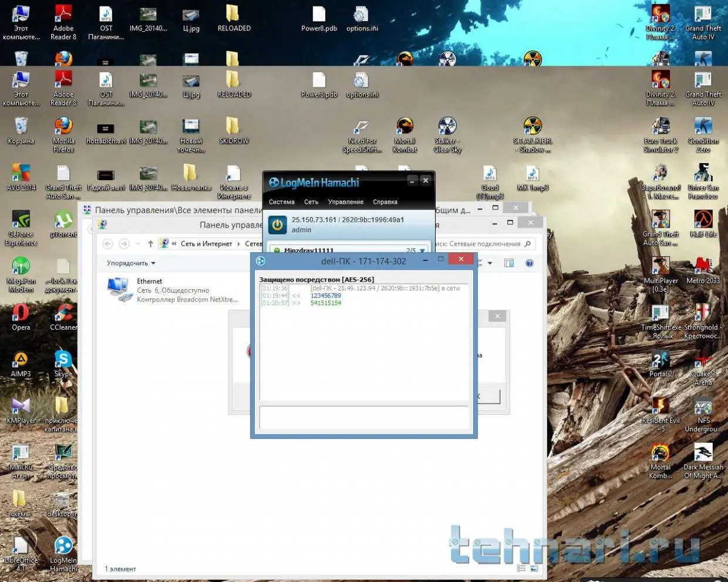Open the Справка menu in Hamachi
This screenshot has height=582, width=728.
point(385,202)
